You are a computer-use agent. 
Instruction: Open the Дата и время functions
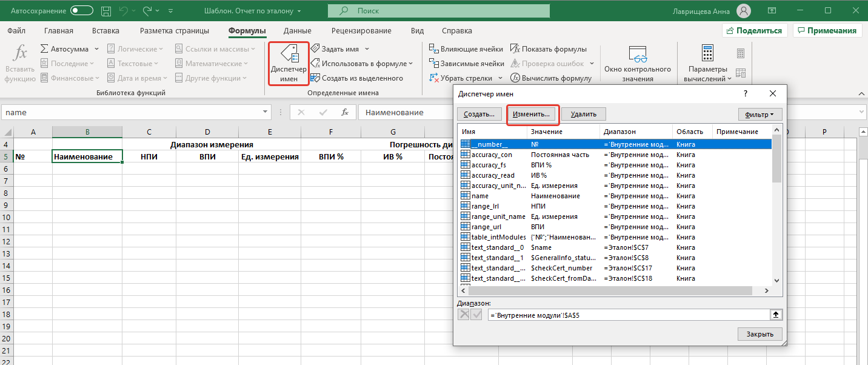click(138, 78)
